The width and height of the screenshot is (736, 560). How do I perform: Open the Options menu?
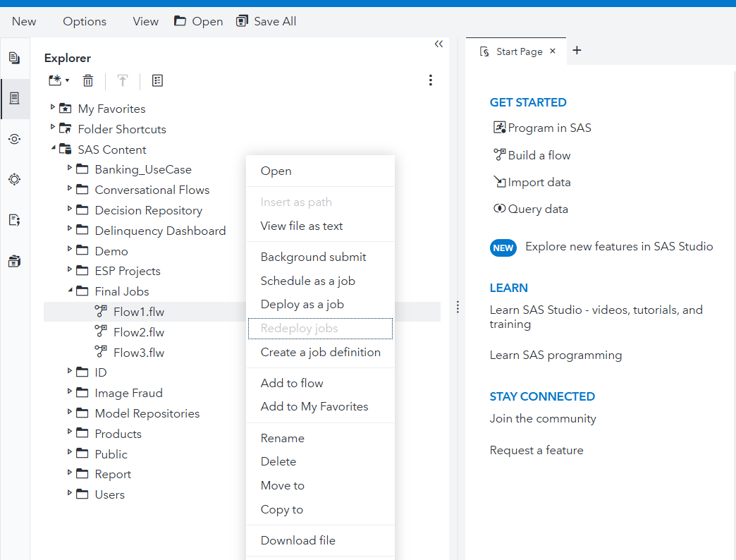coord(84,21)
